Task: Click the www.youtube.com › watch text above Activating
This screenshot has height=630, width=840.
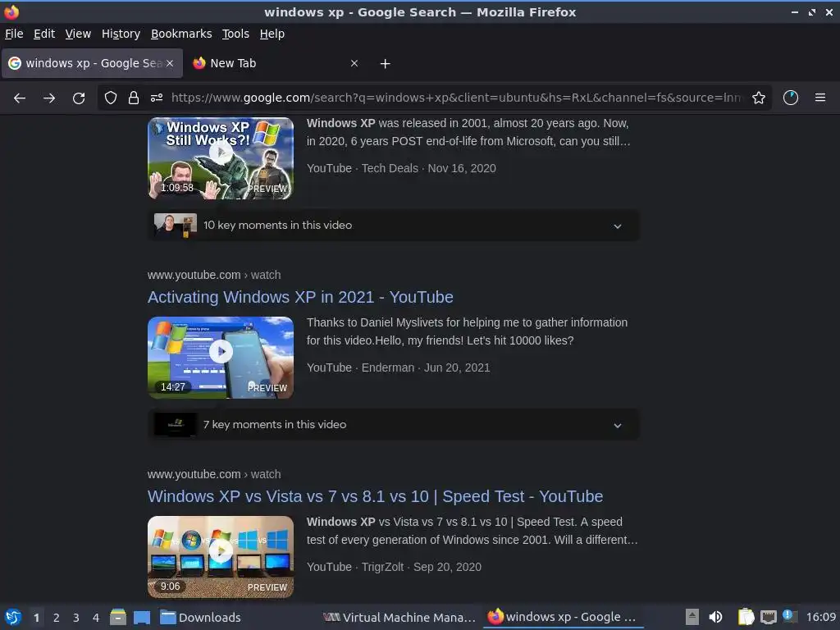Action: [x=214, y=276]
